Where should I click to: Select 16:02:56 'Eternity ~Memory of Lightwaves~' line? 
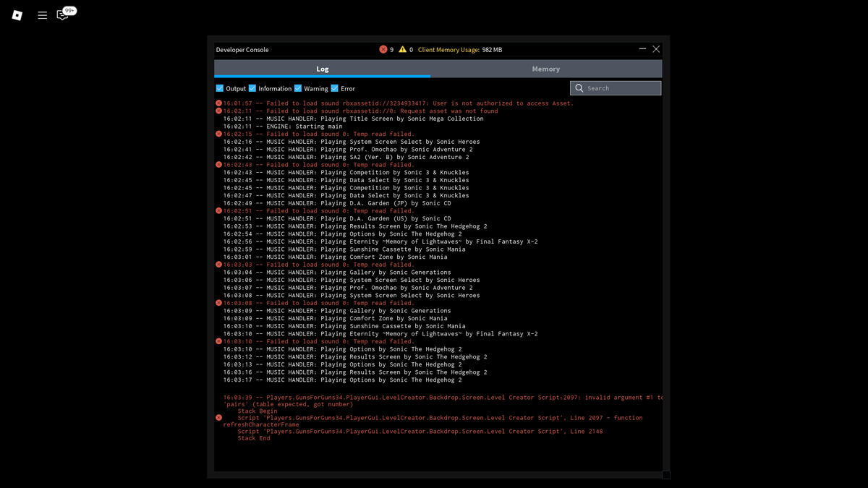coord(380,241)
